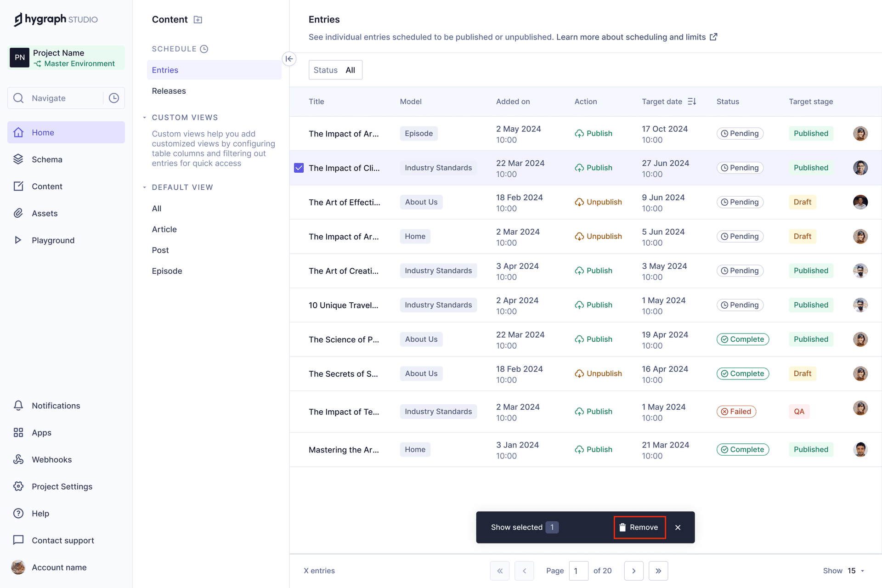This screenshot has width=882, height=588.
Task: Click the Notifications bell icon
Action: (x=18, y=406)
